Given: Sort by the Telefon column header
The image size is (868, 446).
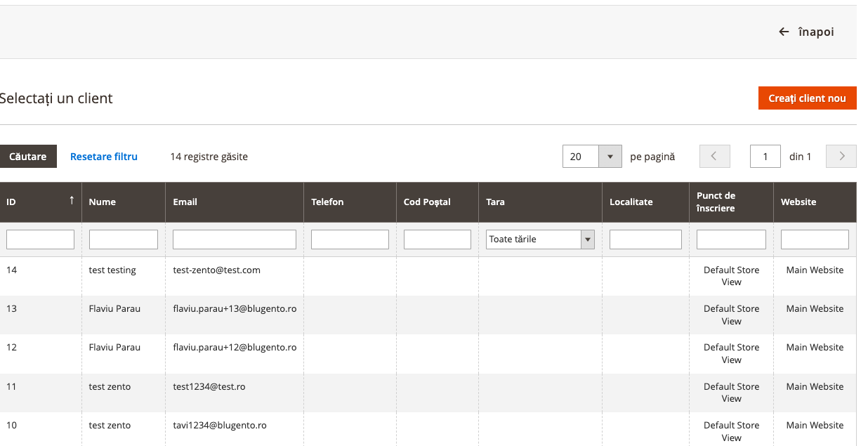Looking at the screenshot, I should [x=350, y=202].
